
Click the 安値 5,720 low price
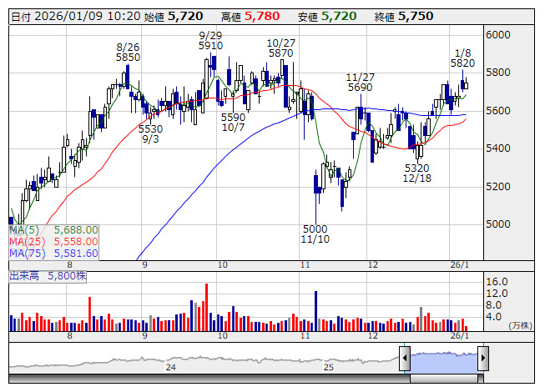(x=327, y=17)
